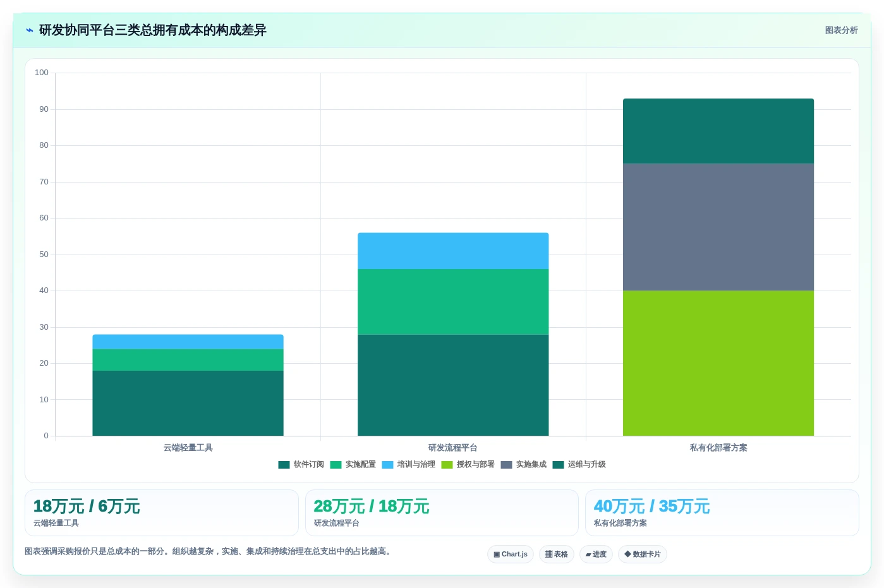884x588 pixels.
Task: Click the dark teal segment of 研发流程平台 bar
Action: [453, 385]
